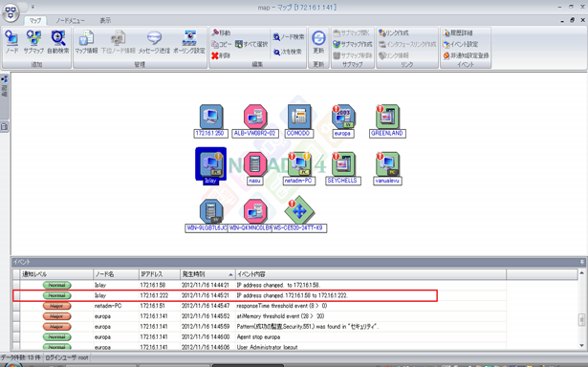
Task: Select the atiMemory threshold event row
Action: click(x=259, y=316)
